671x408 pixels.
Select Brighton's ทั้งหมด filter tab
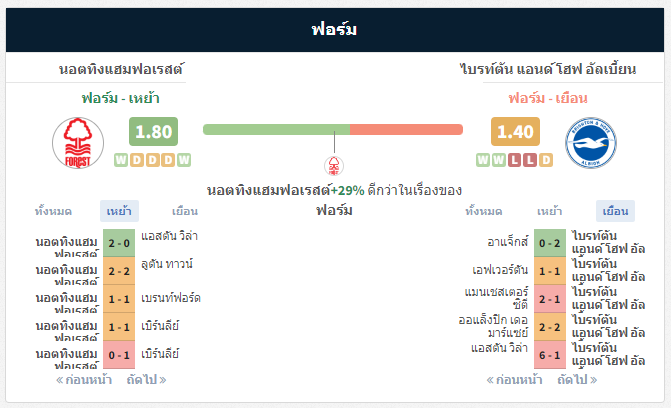[484, 211]
